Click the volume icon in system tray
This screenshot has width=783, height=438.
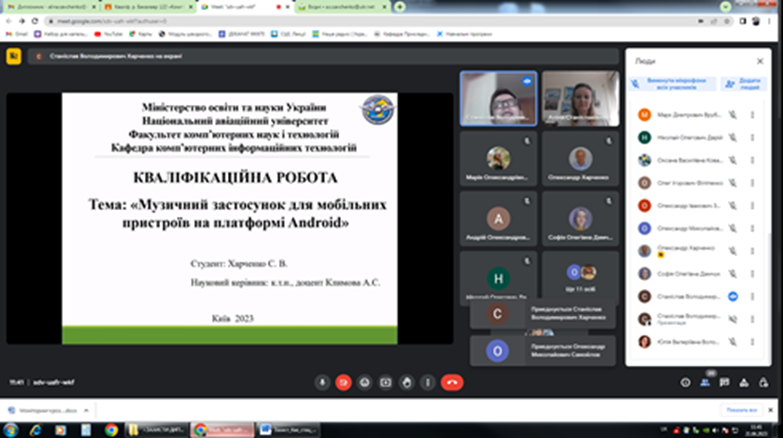716,431
